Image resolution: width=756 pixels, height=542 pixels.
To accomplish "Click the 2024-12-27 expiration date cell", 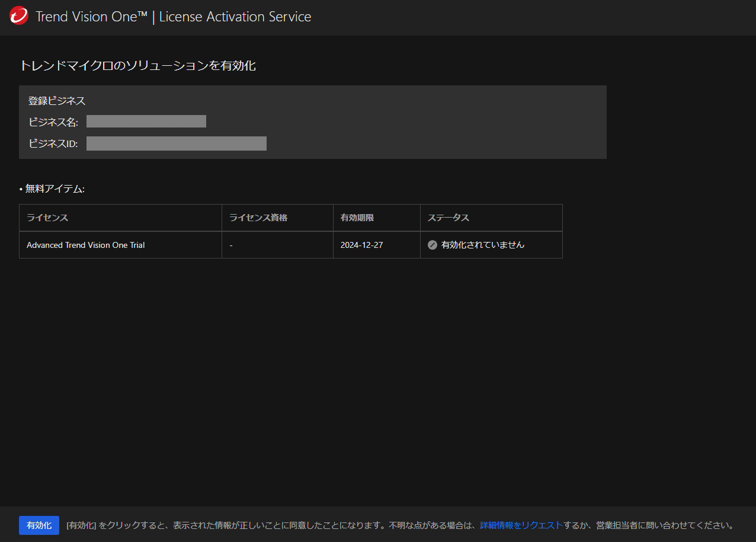I will [361, 245].
